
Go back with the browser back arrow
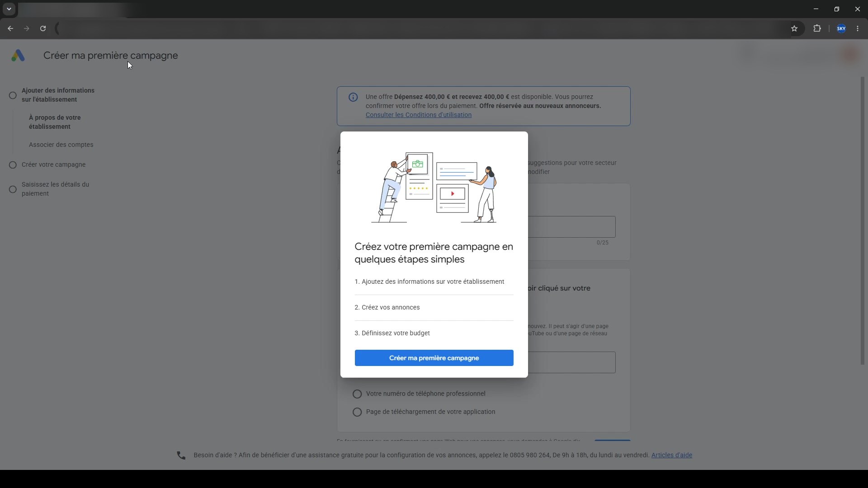click(10, 28)
